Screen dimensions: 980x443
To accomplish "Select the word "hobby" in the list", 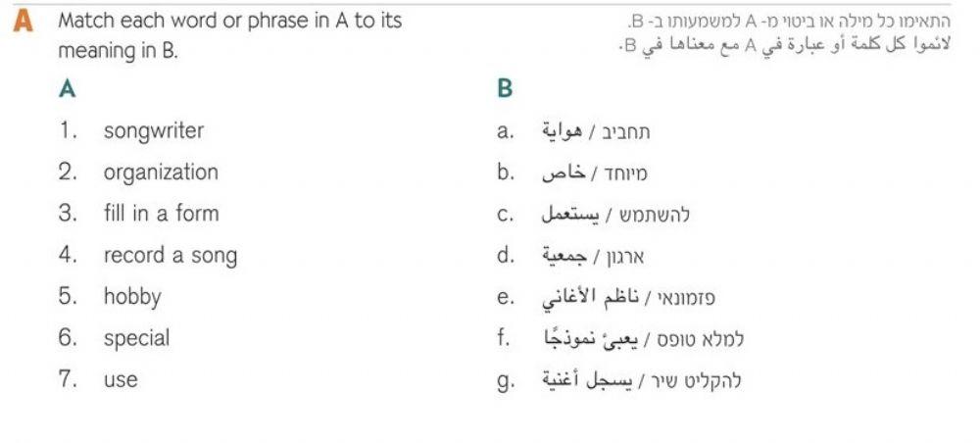I will click(x=131, y=297).
